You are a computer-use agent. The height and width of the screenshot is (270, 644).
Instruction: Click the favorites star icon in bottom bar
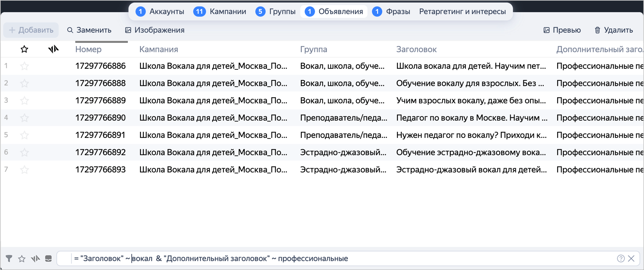(22, 258)
